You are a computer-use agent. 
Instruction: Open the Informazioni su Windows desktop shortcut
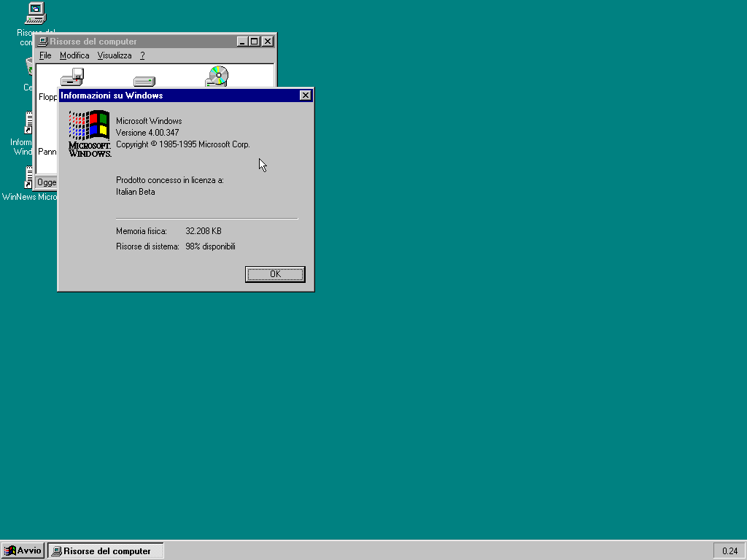29,124
